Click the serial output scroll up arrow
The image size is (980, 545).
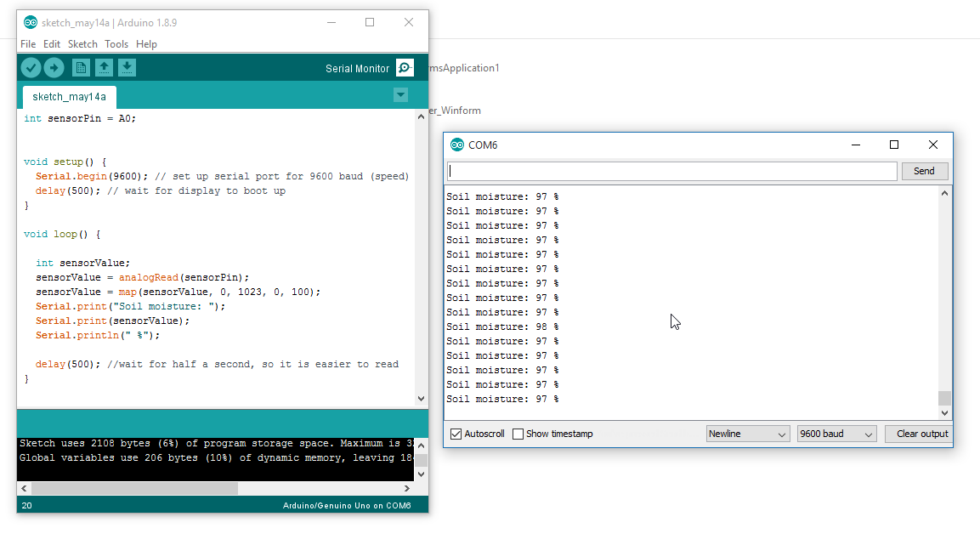tap(944, 193)
